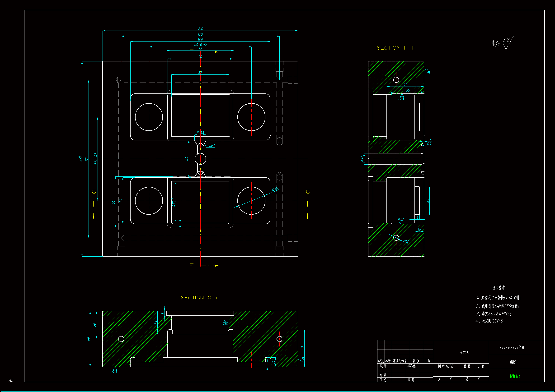Select the upper-left large circle in top view
Screen dimensions: 555x392
click(149, 117)
